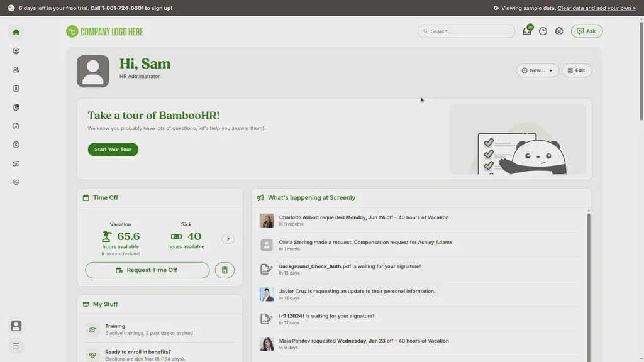The height and width of the screenshot is (362, 644).
Task: Open the hamburger menu at bottom left
Action: pyautogui.click(x=16, y=345)
